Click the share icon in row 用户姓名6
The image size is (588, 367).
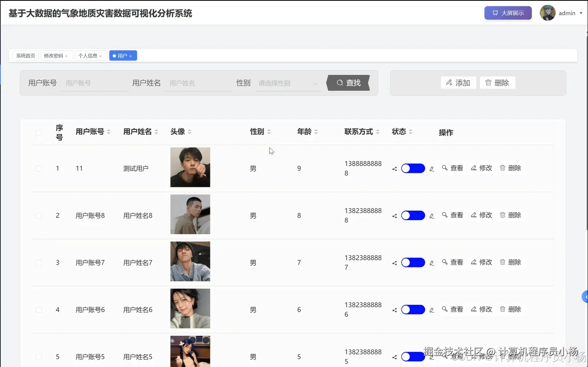point(395,310)
